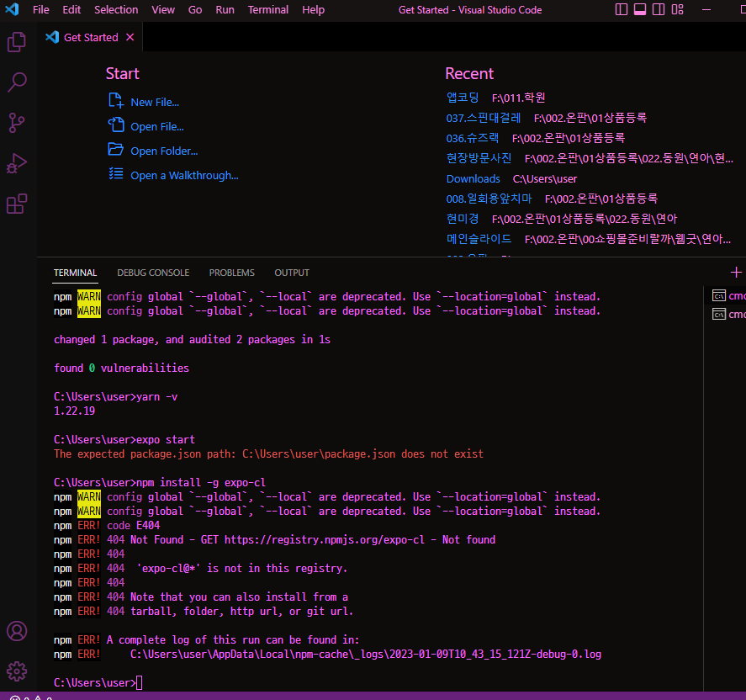Click the VS Code logo in title bar

point(12,9)
